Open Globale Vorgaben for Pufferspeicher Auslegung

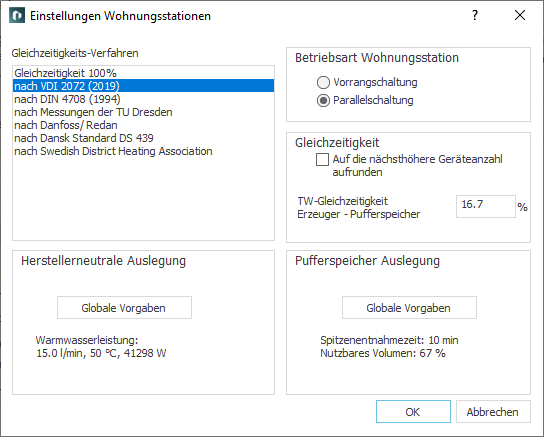click(x=409, y=308)
